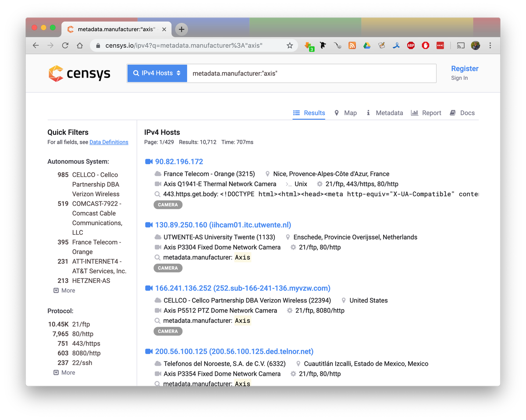Close the metadata.manufacturer tab
Screen dimensions: 526x420
pyautogui.click(x=164, y=29)
